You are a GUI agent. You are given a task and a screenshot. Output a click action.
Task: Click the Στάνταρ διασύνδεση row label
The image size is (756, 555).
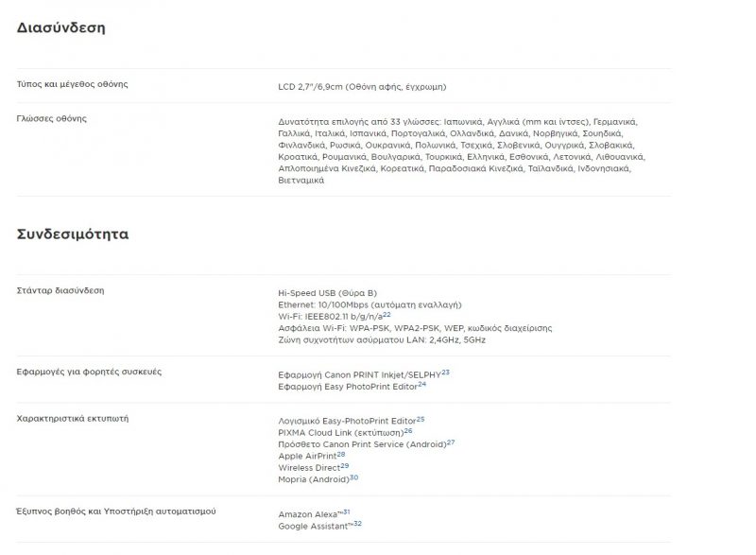pos(60,290)
